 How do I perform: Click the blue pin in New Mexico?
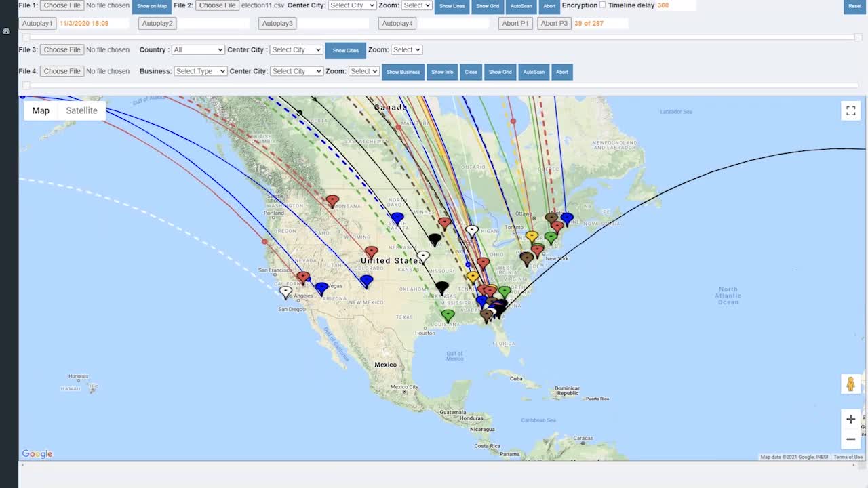tap(367, 281)
